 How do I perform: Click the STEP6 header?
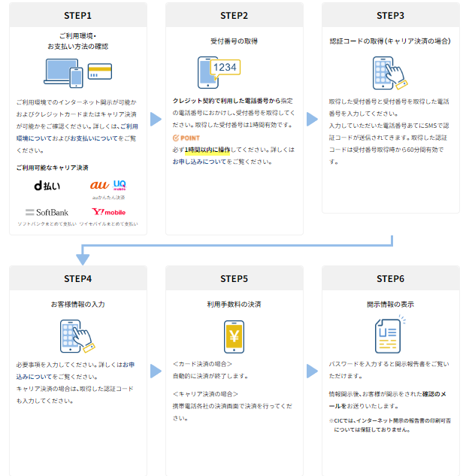click(x=390, y=278)
